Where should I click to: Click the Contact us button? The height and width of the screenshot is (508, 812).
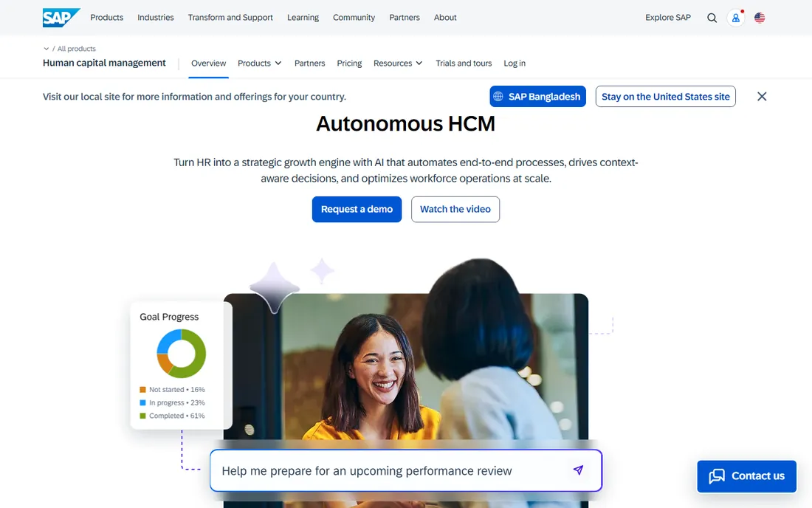click(746, 476)
